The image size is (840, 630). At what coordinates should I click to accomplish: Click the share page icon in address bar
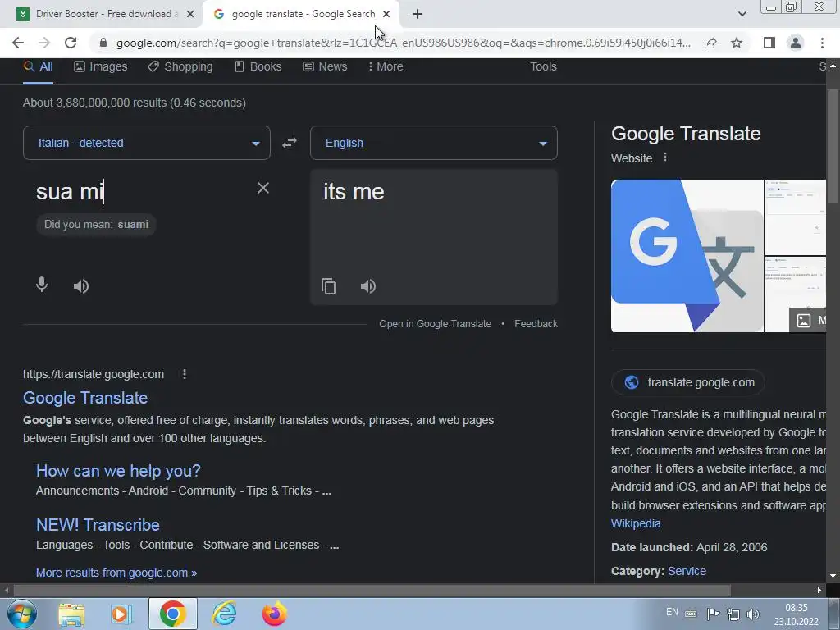coord(710,43)
